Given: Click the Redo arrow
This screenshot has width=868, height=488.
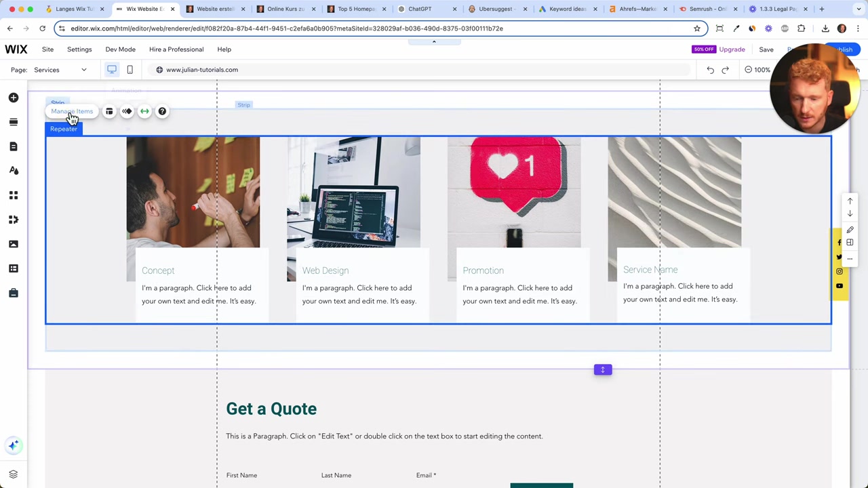Looking at the screenshot, I should (725, 70).
